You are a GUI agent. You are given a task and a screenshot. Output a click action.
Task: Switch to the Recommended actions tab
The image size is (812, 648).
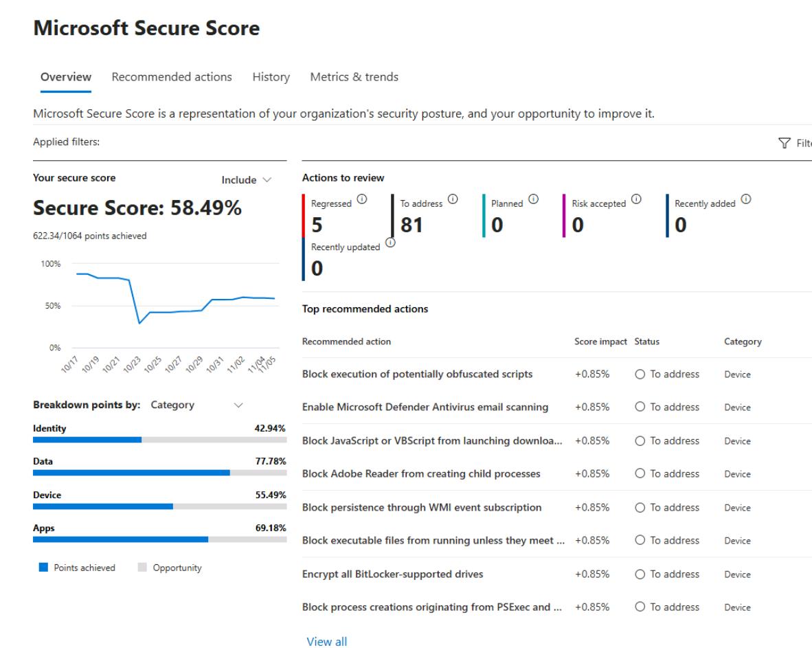click(172, 77)
